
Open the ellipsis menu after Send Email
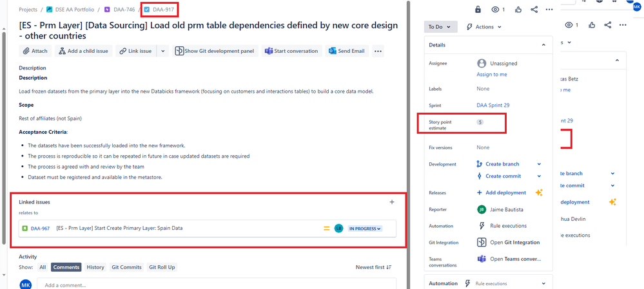point(378,51)
